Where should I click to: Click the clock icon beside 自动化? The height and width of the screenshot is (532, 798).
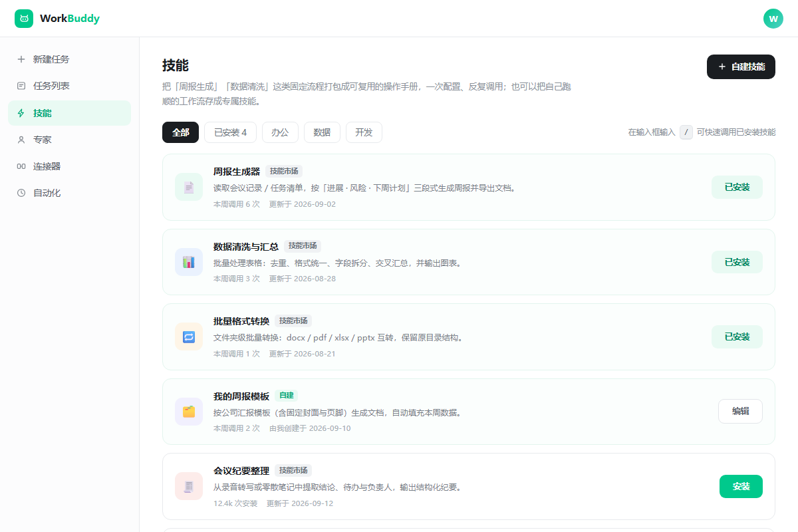(21, 193)
